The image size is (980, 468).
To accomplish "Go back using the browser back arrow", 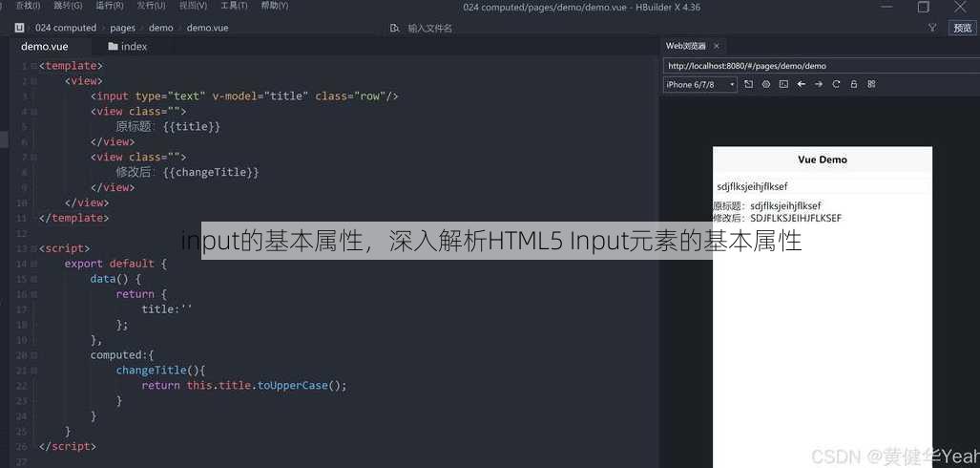I will click(802, 84).
